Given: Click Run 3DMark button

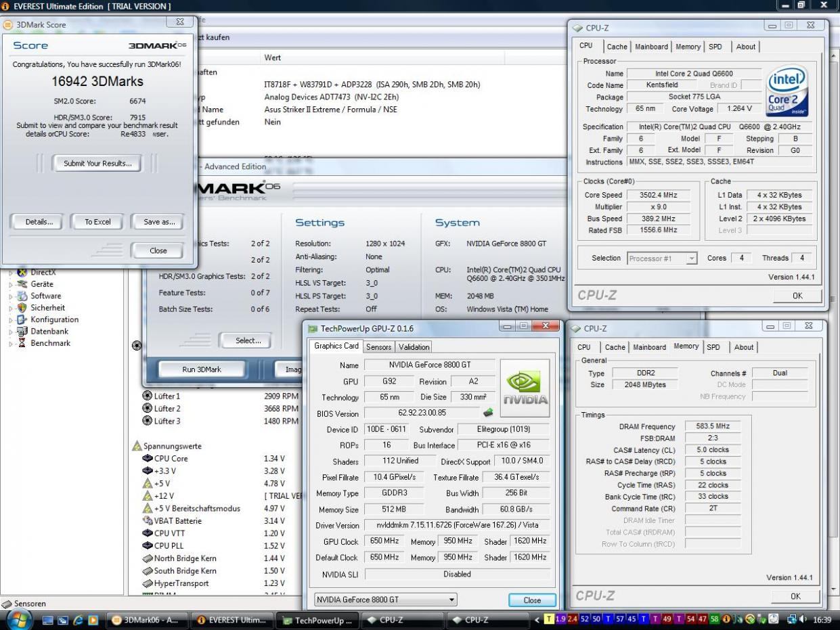Looking at the screenshot, I should click(x=202, y=369).
